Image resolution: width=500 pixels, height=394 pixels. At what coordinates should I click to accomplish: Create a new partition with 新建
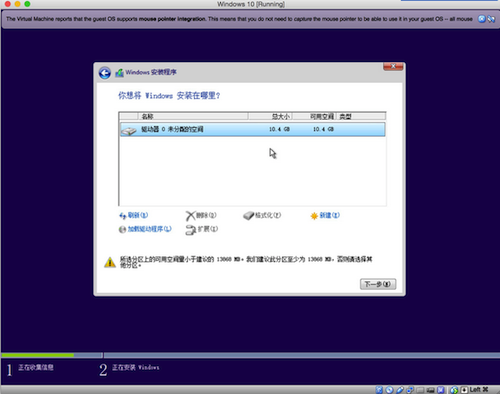pos(325,215)
